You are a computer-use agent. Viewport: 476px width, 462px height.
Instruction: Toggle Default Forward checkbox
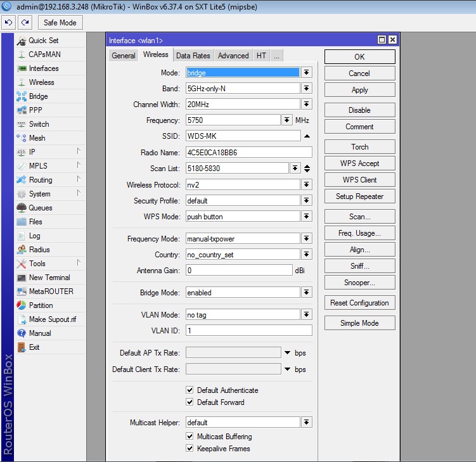point(190,402)
